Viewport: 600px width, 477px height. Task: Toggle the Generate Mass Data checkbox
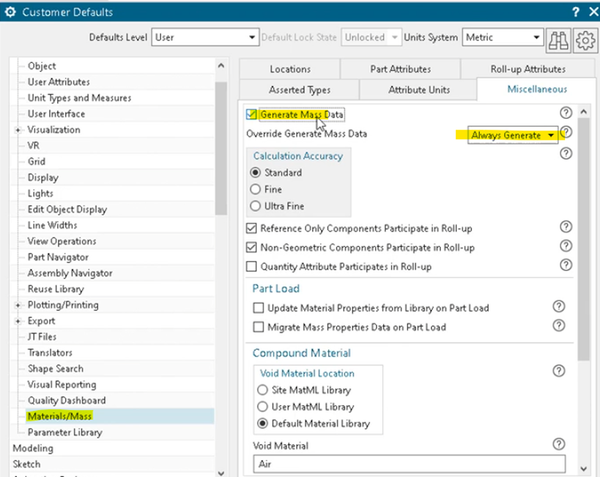[252, 115]
